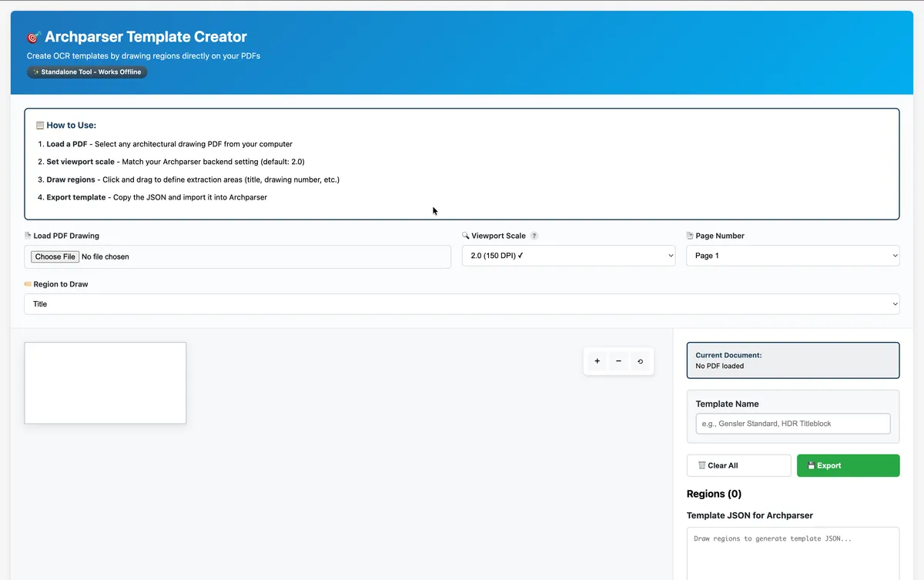Open the Viewport Scale help tooltip
Viewport: 924px width, 580px height.
534,236
